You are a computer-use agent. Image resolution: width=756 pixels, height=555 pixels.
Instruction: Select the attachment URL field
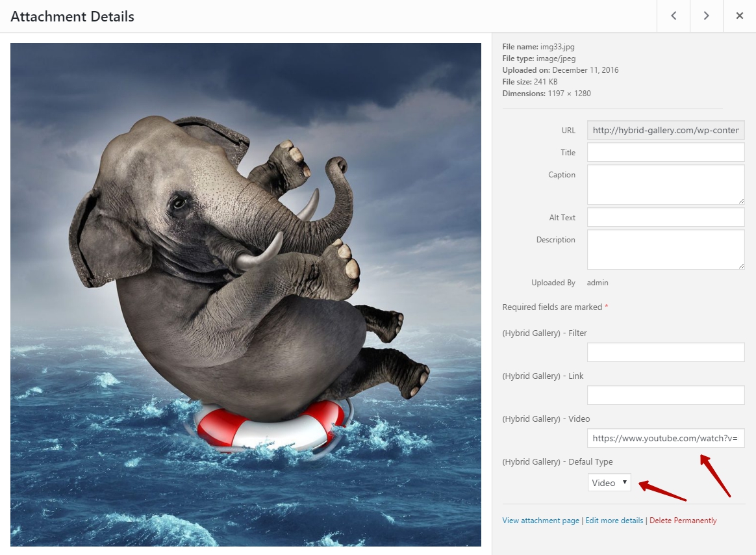coord(665,131)
